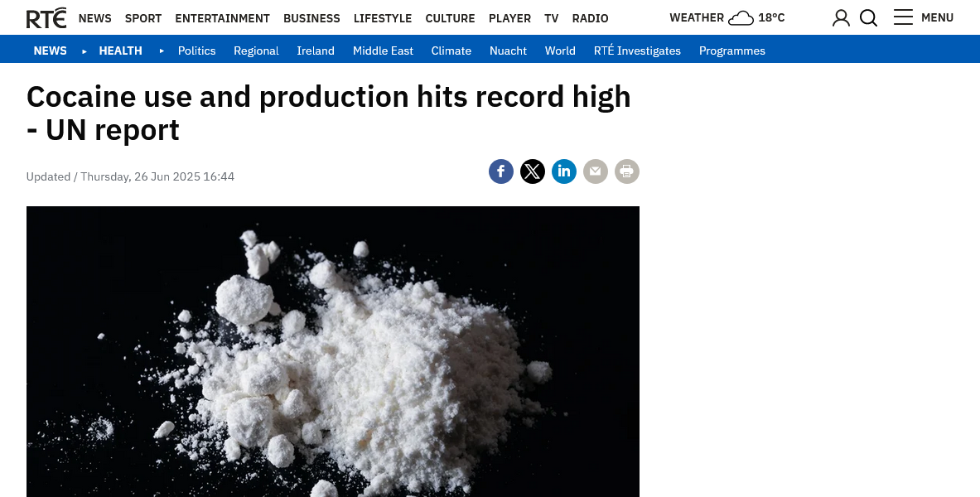980x497 pixels.
Task: Share the article on LinkedIn
Action: [x=564, y=171]
